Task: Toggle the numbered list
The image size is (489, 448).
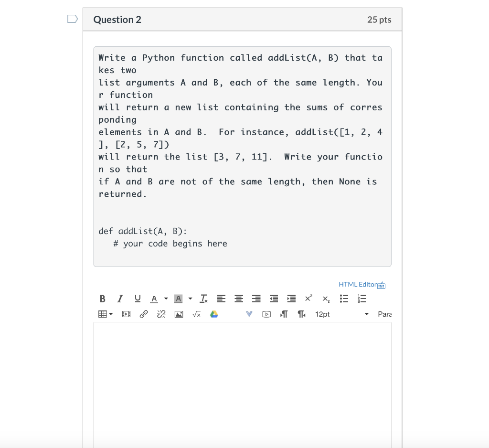Action: pos(361,299)
